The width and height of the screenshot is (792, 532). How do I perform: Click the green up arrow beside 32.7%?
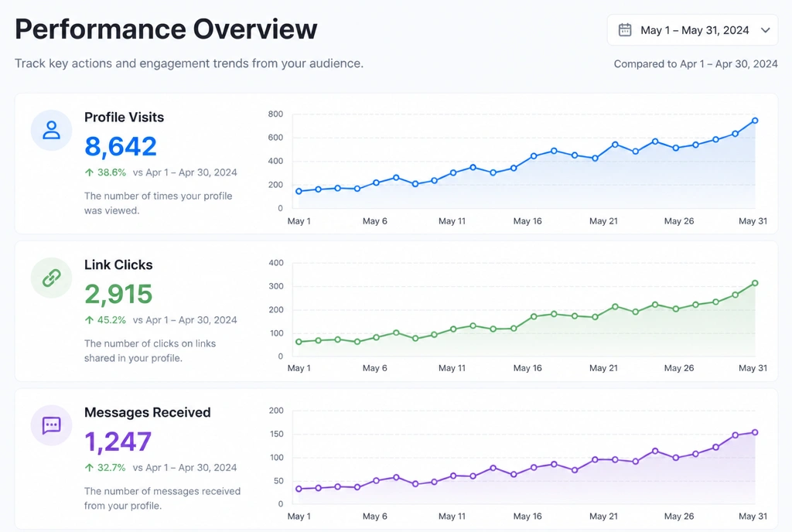tap(90, 468)
